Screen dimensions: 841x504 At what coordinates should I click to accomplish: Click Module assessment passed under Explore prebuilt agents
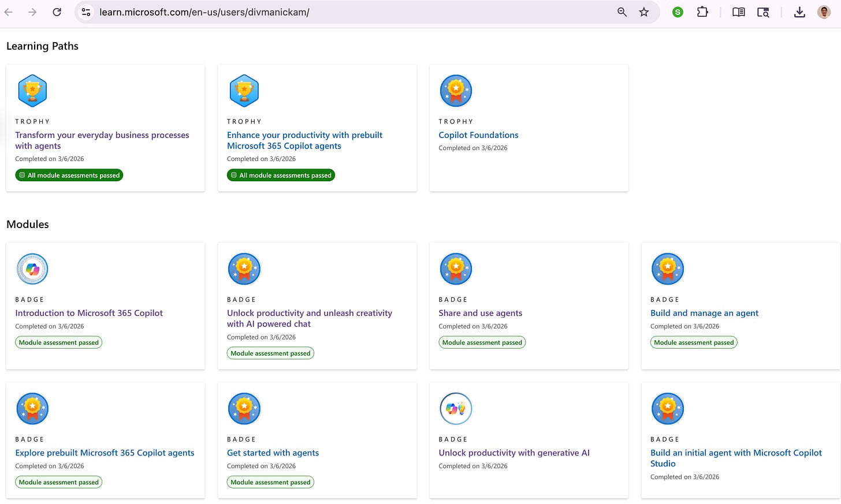pyautogui.click(x=59, y=482)
